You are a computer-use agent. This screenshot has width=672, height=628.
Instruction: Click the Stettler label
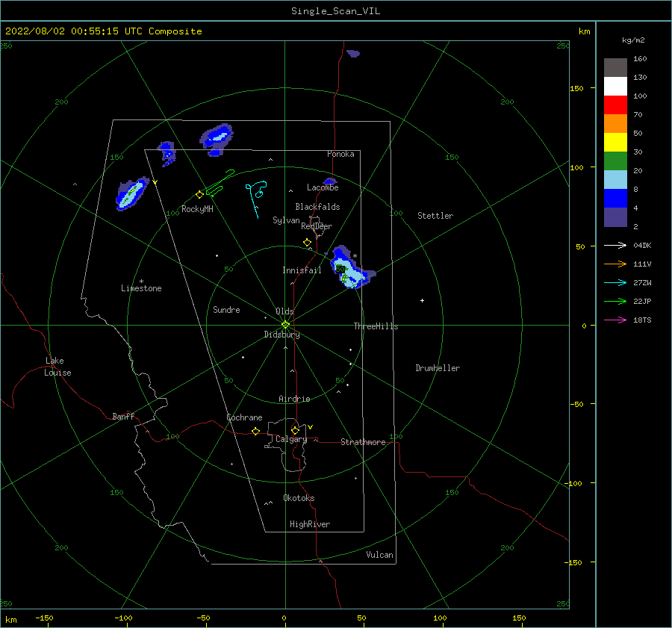(435, 216)
